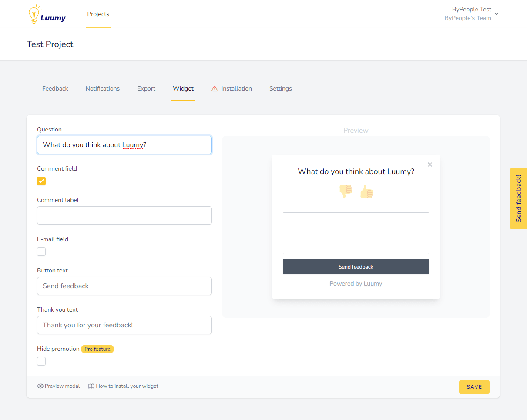The height and width of the screenshot is (420, 527).
Task: Close the preview widget with X
Action: point(430,165)
